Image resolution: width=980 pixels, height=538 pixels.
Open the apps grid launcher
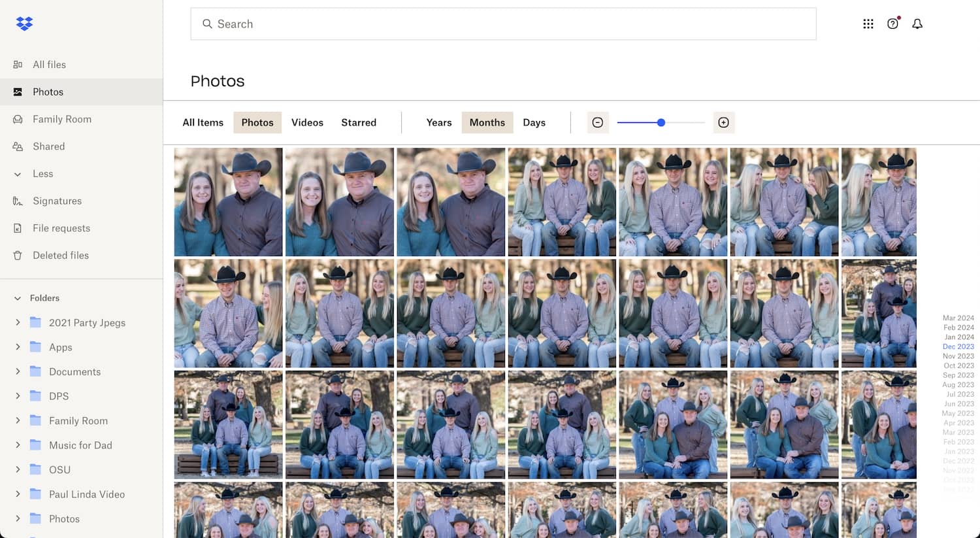[868, 24]
